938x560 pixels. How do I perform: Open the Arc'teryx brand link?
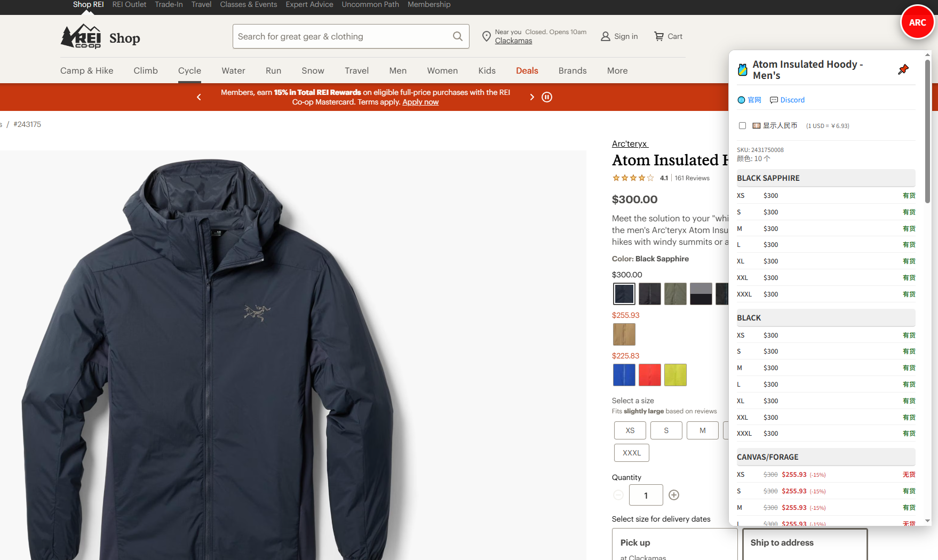[630, 143]
